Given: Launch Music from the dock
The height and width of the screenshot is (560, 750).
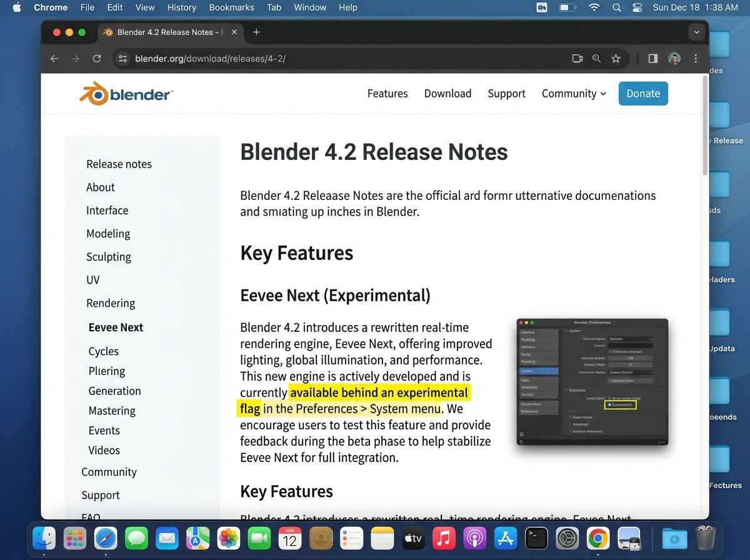Looking at the screenshot, I should click(444, 538).
